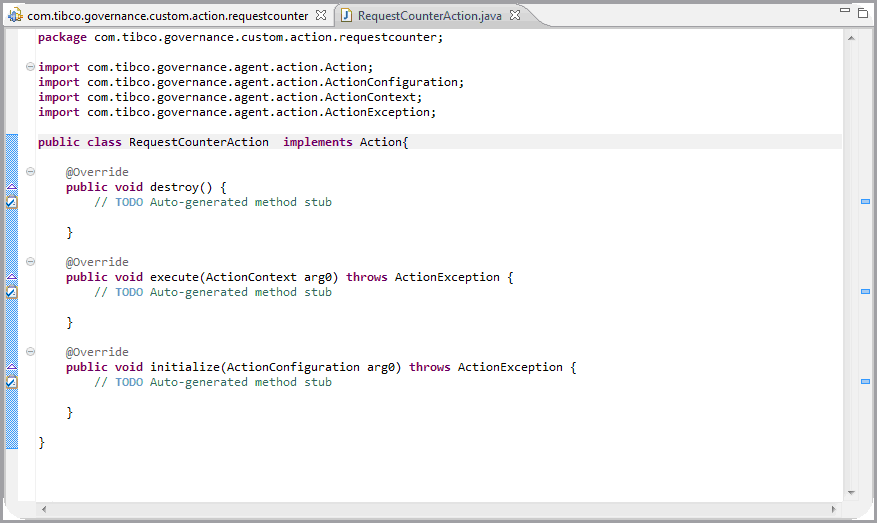Click the vertical scrollbar up arrow
The image size is (877, 523).
[x=851, y=38]
